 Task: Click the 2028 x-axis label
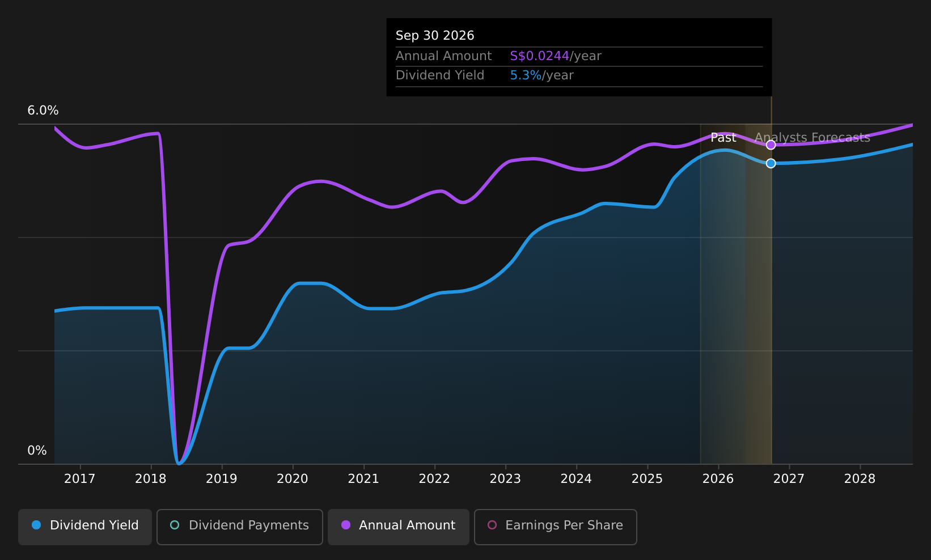click(860, 479)
